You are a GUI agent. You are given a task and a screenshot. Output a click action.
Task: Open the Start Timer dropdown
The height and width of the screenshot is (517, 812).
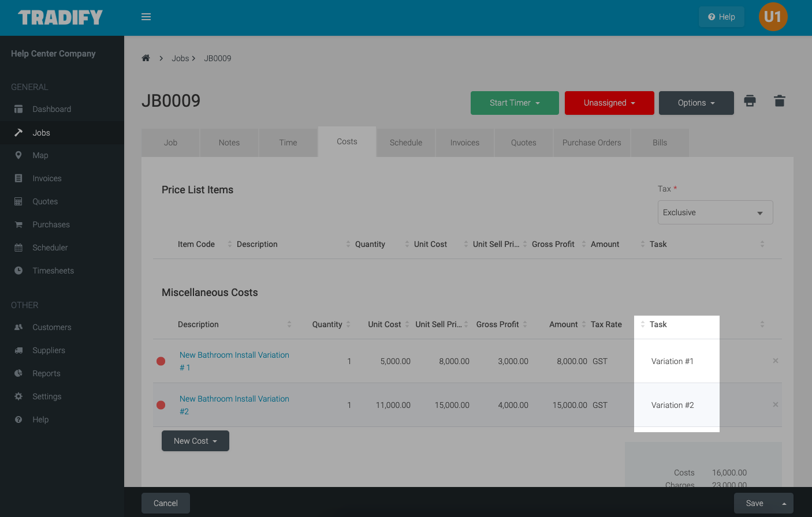(514, 103)
